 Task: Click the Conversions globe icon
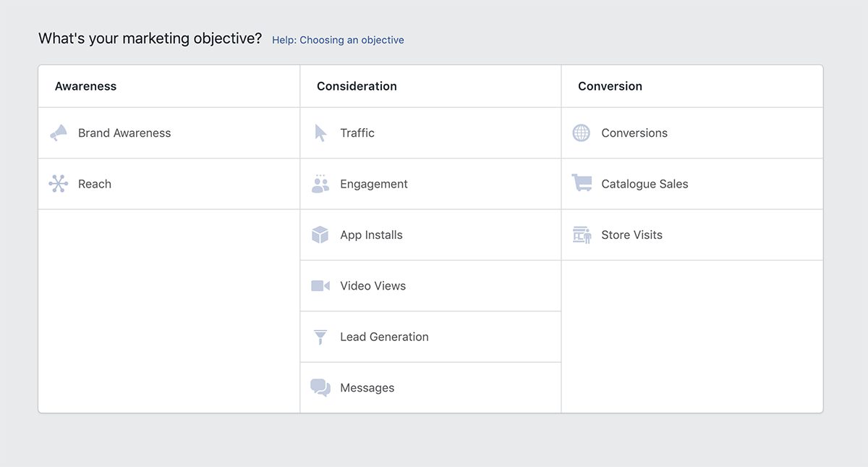582,133
